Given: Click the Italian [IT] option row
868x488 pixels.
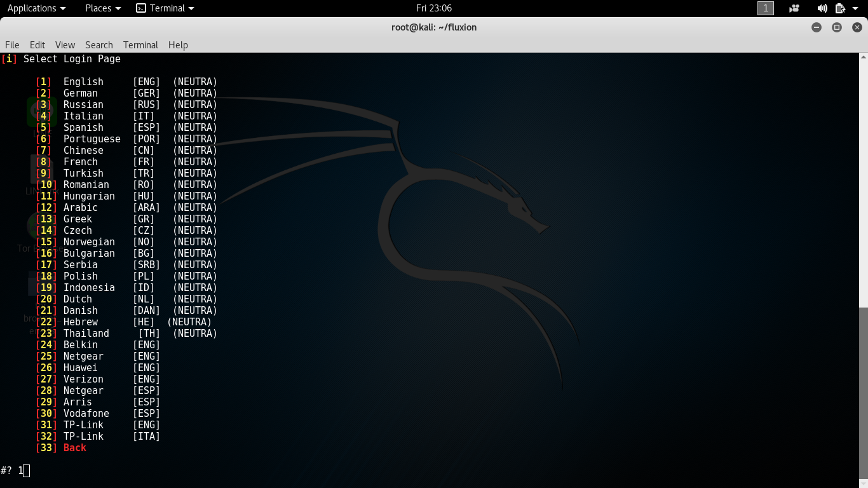Looking at the screenshot, I should point(126,116).
